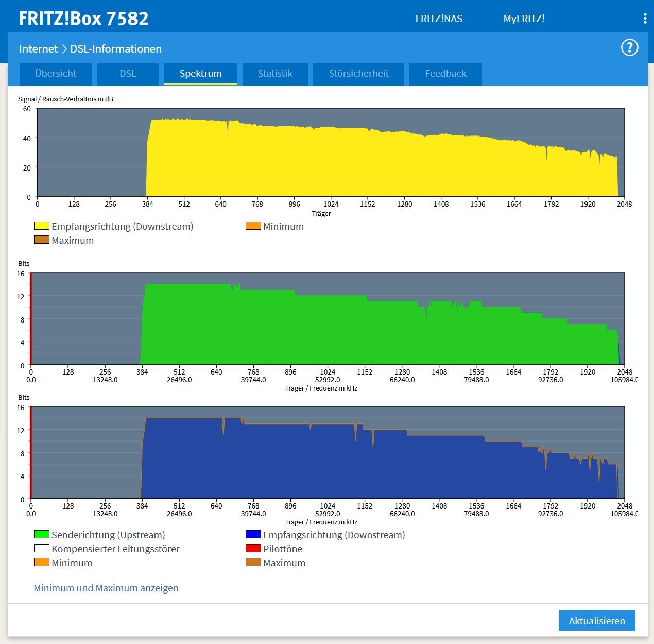Viewport: 654px width, 644px height.
Task: Open the DSL tab
Action: click(128, 74)
